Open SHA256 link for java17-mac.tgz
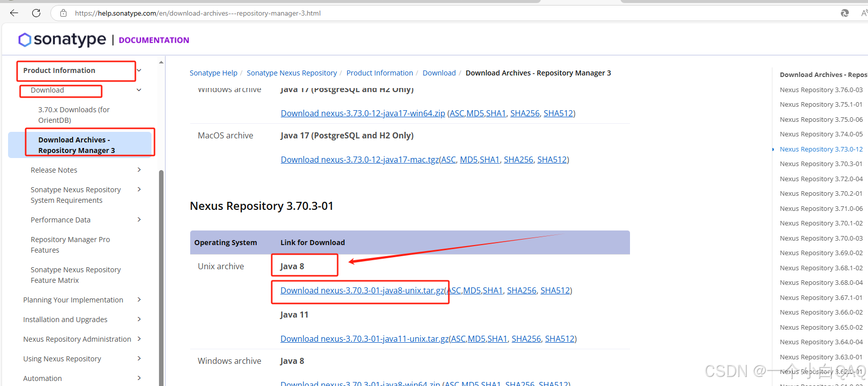Image resolution: width=868 pixels, height=386 pixels. [518, 160]
